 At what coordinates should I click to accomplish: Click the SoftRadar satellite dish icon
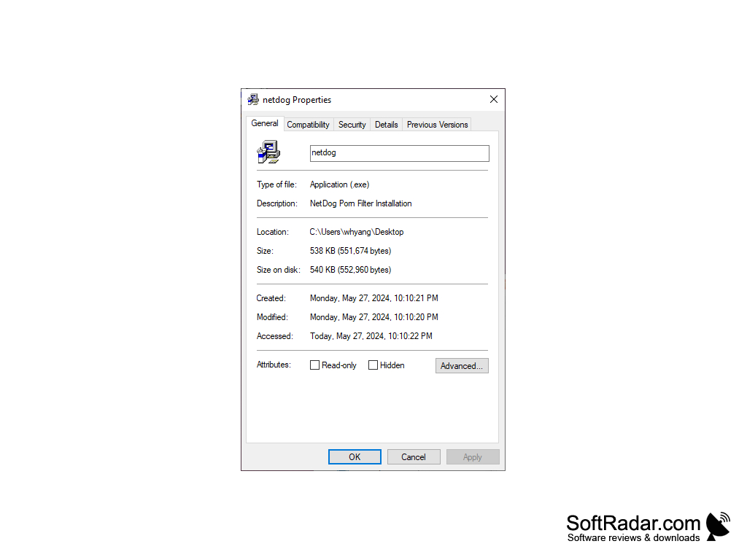click(x=719, y=524)
